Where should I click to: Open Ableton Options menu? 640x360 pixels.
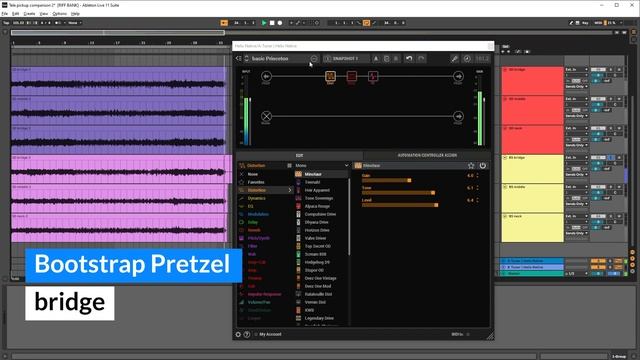pyautogui.click(x=59, y=13)
